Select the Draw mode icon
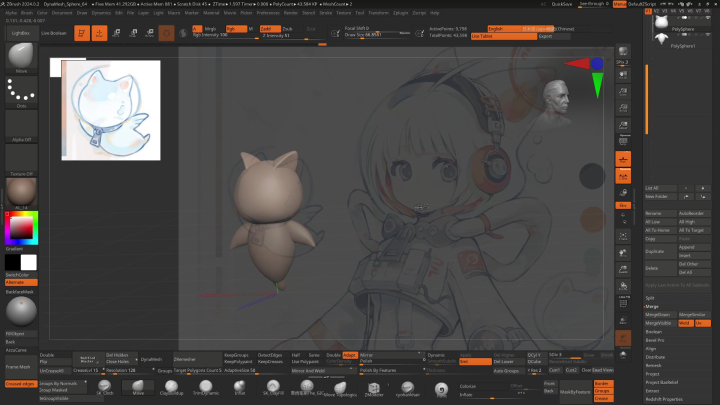This screenshot has height=405, width=720. click(101, 33)
